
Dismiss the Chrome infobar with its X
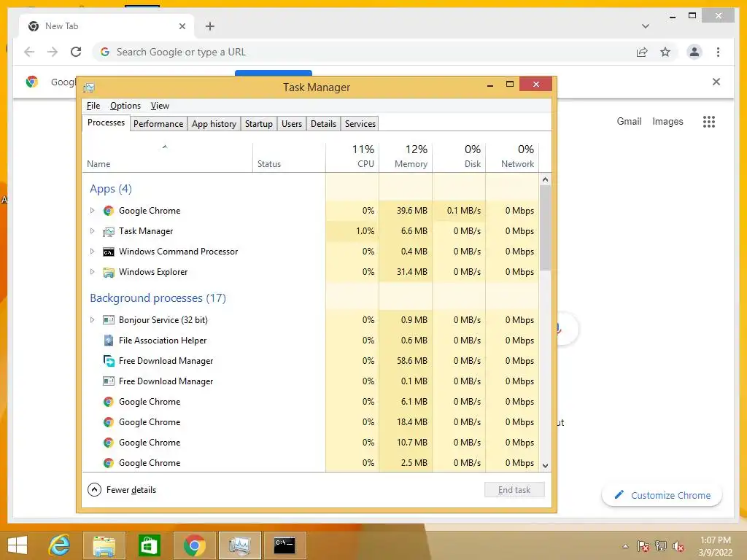pyautogui.click(x=716, y=82)
